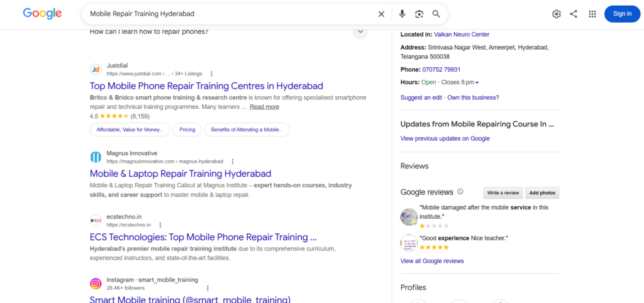Expand 'How can I learn' question chevron
The image size is (644, 303).
[360, 31]
